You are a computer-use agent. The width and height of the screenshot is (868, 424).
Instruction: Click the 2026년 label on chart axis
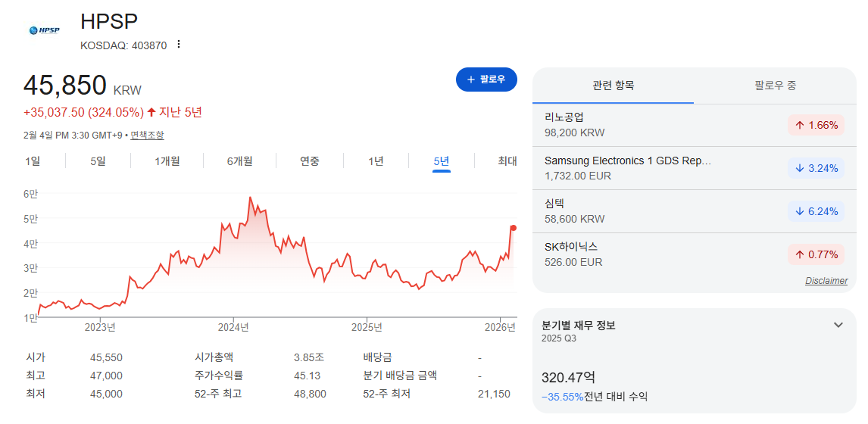click(x=501, y=327)
